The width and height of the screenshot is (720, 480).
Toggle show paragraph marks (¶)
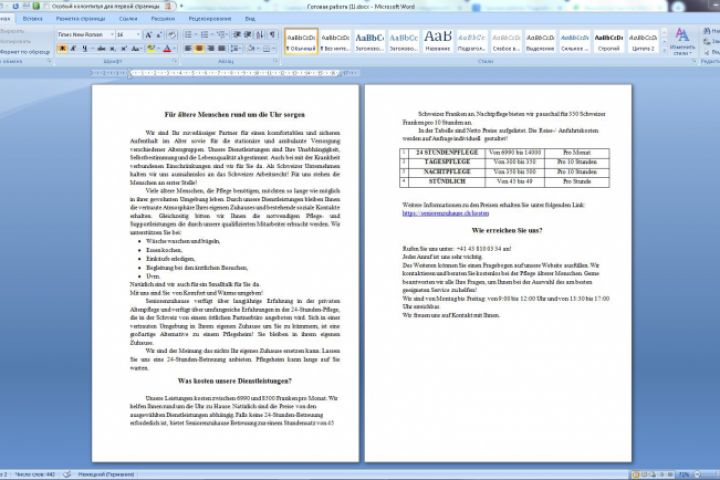click(x=272, y=35)
